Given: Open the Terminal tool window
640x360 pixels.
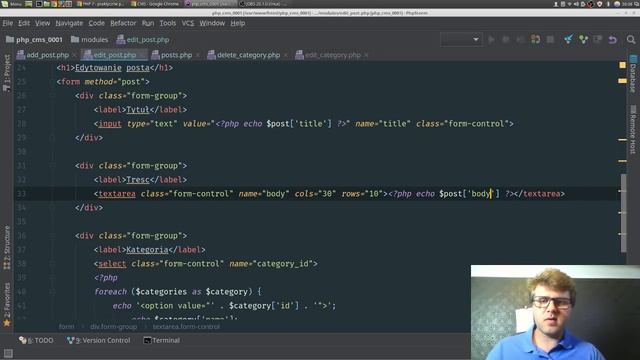Looking at the screenshot, I should coord(162,340).
